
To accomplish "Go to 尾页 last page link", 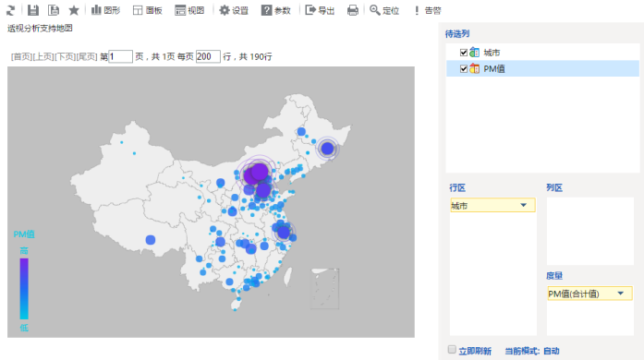I will coord(87,56).
